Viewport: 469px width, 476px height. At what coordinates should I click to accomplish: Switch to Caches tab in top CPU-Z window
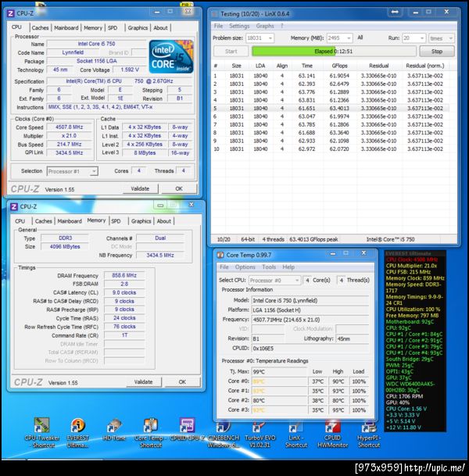tap(40, 28)
